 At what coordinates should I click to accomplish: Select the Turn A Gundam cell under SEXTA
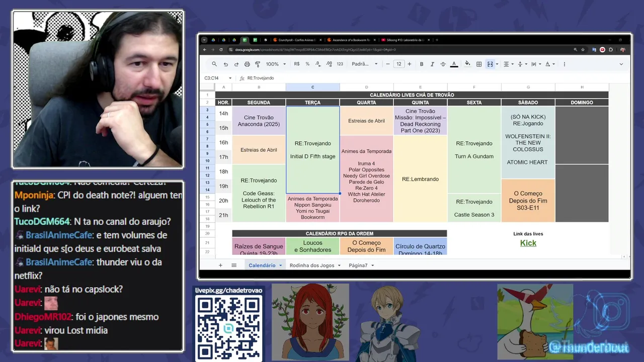(x=474, y=150)
